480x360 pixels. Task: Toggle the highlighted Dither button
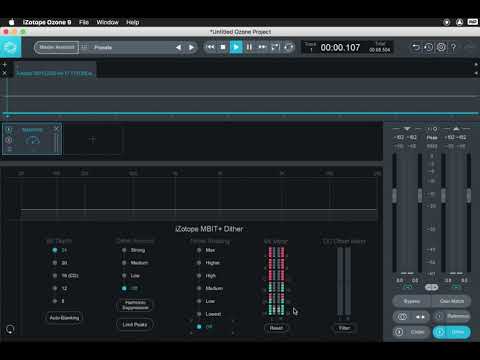(x=452, y=332)
